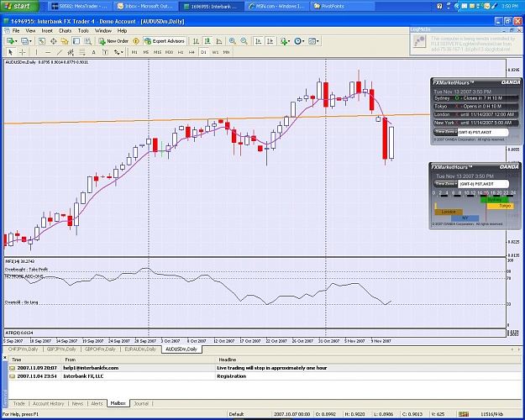
Task: Switch to the EURAUDm,Daily chart tab
Action: (140, 349)
